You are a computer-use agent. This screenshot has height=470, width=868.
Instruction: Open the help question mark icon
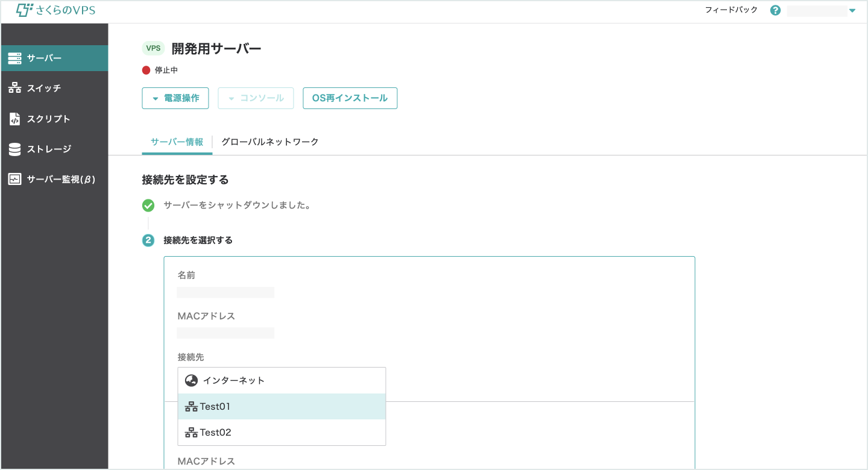pyautogui.click(x=775, y=10)
